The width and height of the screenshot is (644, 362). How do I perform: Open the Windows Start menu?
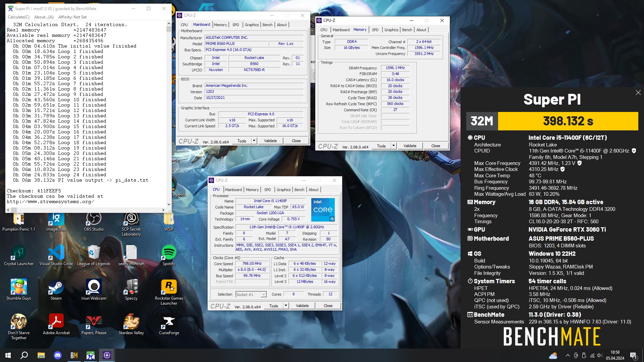pos(8,355)
